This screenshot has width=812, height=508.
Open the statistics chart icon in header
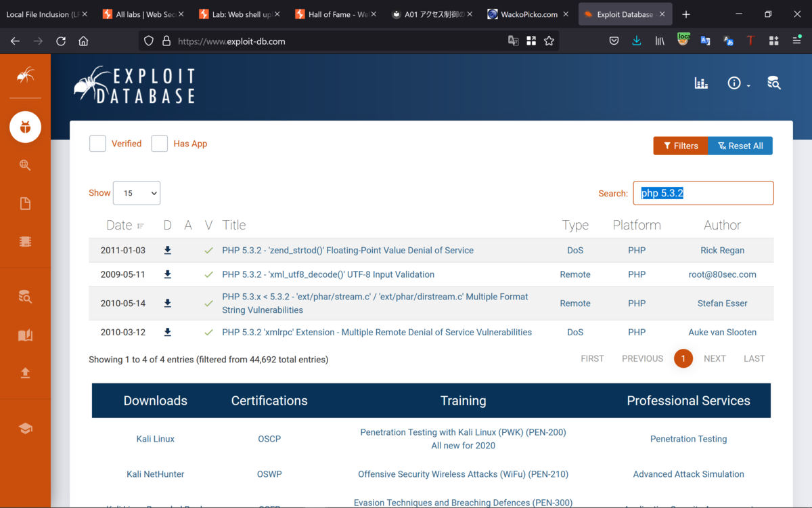[x=701, y=83]
